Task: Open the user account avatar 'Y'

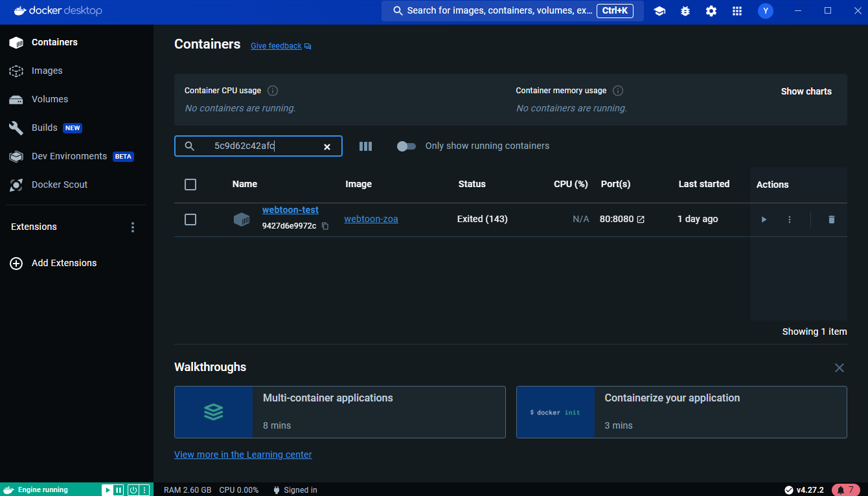Action: [x=766, y=11]
